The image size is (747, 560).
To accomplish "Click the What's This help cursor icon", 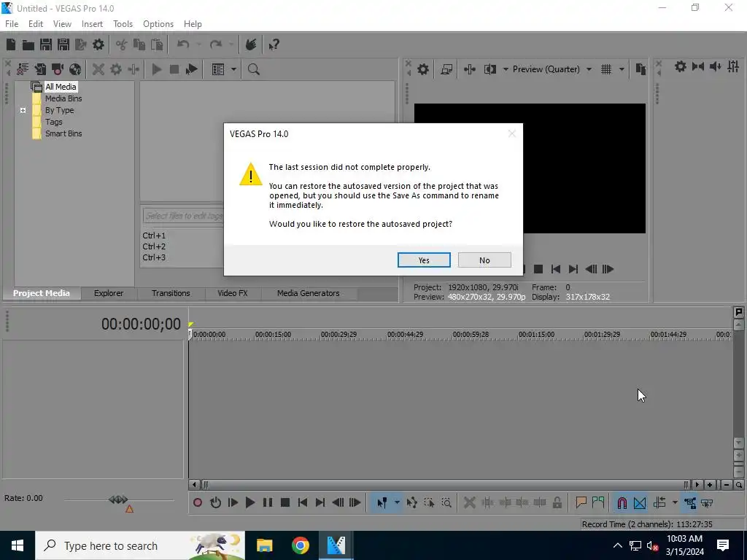I will (x=274, y=44).
